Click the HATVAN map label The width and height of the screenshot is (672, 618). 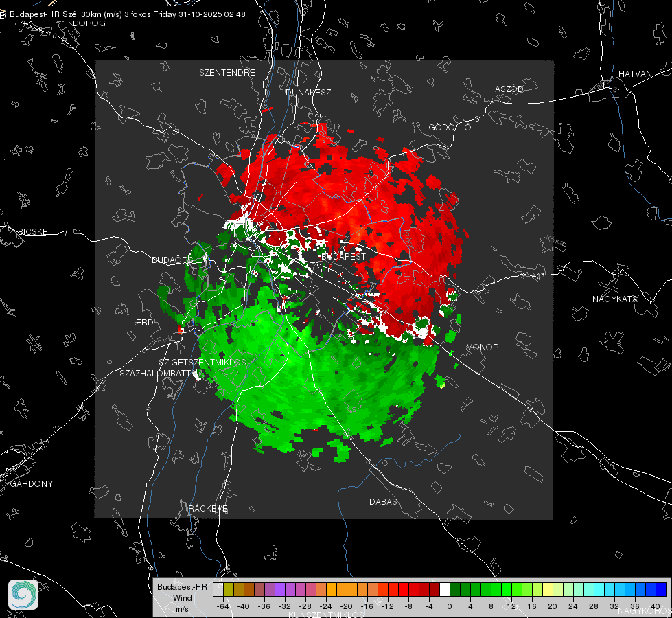pos(635,73)
